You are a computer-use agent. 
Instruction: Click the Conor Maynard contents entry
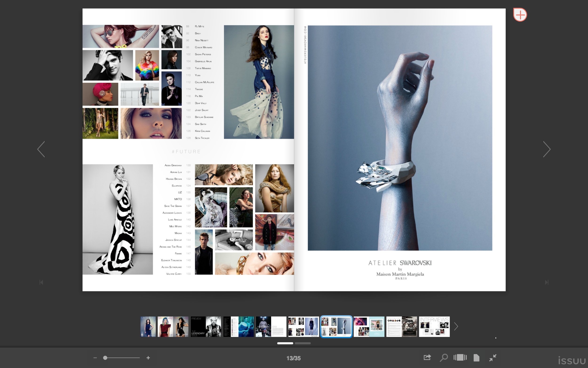203,47
